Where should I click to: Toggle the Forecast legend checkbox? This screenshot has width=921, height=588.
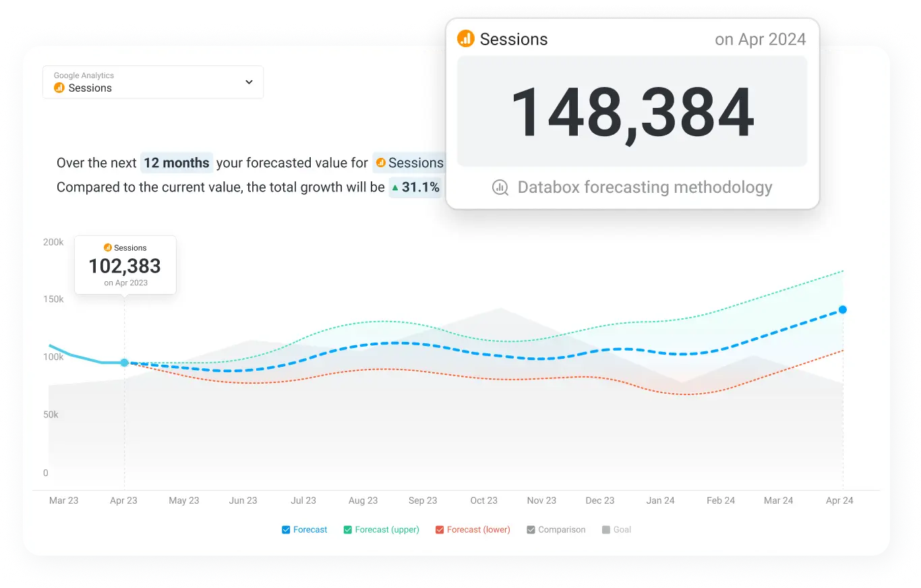(286, 530)
